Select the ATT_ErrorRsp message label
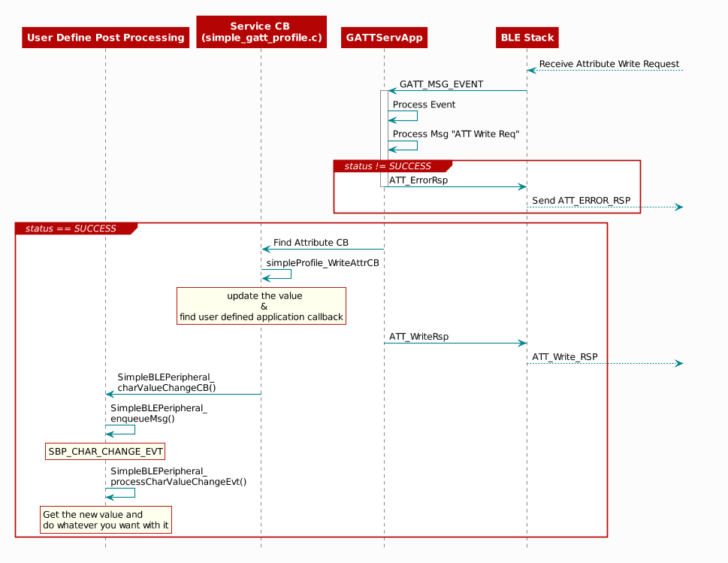The image size is (728, 563). pos(418,180)
